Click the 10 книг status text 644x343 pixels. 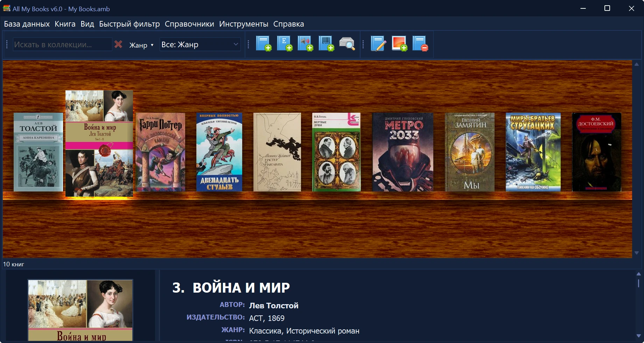point(14,264)
